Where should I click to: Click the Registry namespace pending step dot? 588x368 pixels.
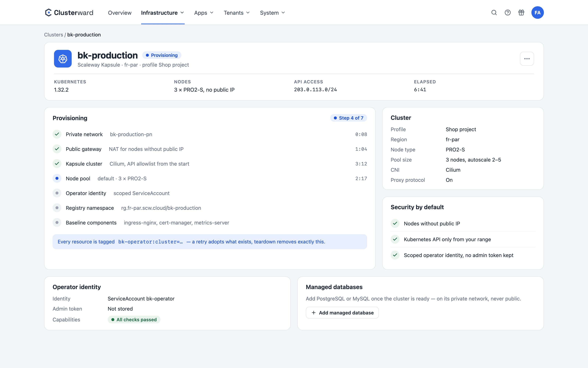click(57, 208)
